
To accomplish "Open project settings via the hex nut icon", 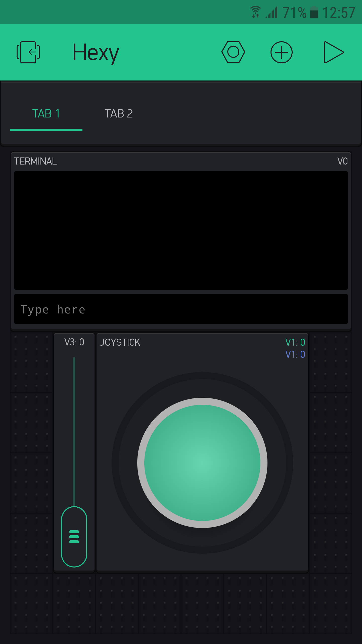I will (233, 52).
